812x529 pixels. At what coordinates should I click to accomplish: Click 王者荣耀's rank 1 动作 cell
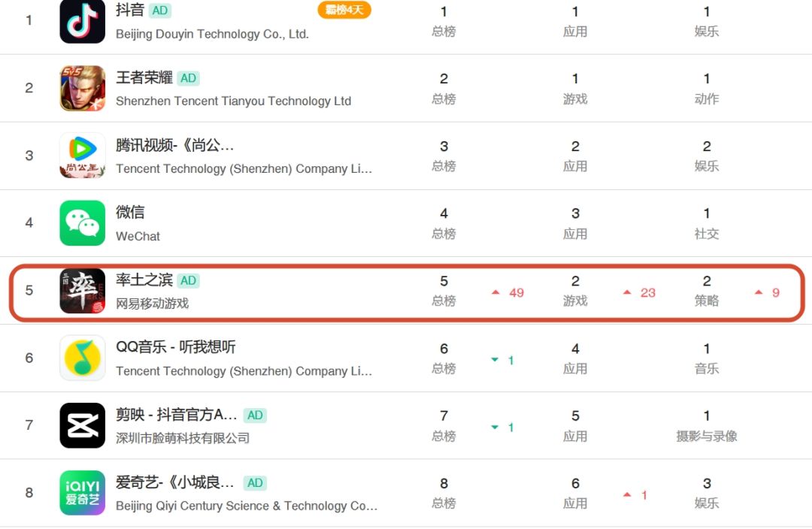707,89
